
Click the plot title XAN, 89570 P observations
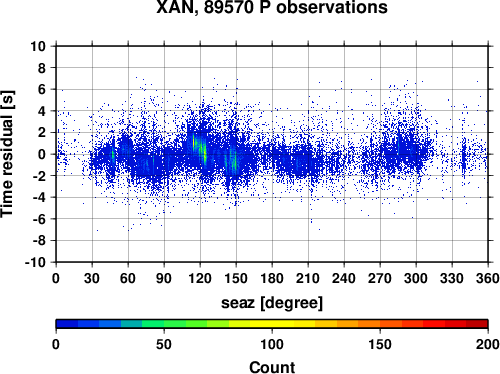coord(272,7)
